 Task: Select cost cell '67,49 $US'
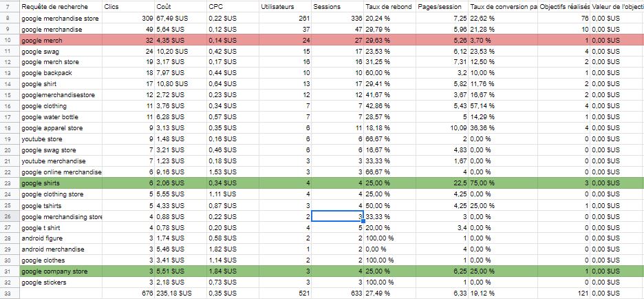[180, 19]
